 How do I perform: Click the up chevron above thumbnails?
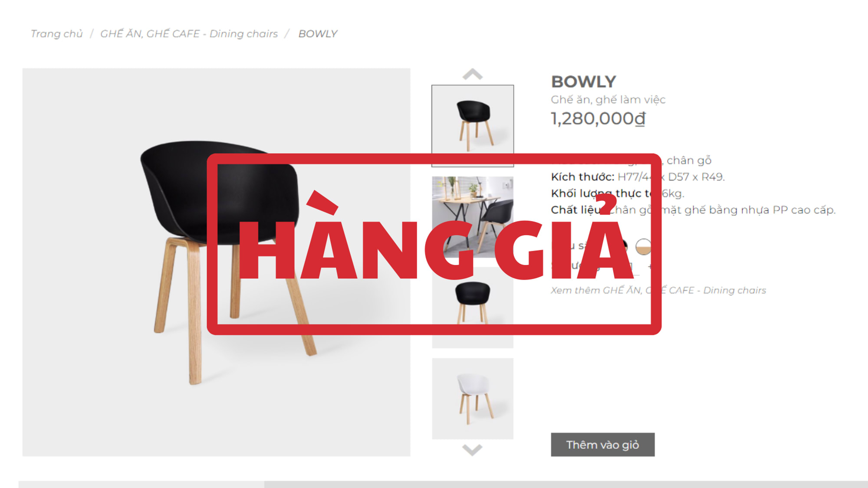[x=473, y=74]
